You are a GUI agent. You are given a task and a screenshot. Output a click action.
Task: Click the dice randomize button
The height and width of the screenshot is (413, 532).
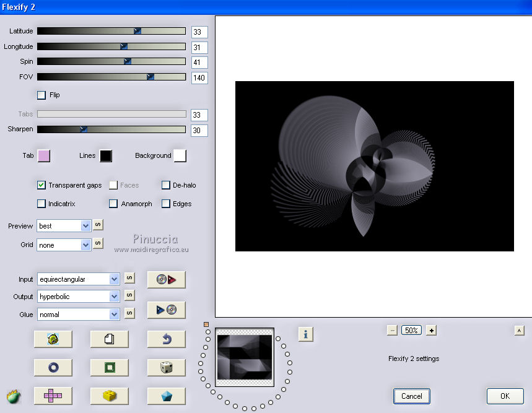(x=166, y=367)
